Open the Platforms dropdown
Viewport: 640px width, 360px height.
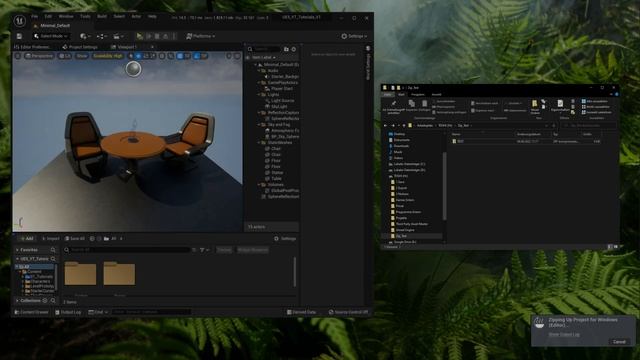(200, 36)
